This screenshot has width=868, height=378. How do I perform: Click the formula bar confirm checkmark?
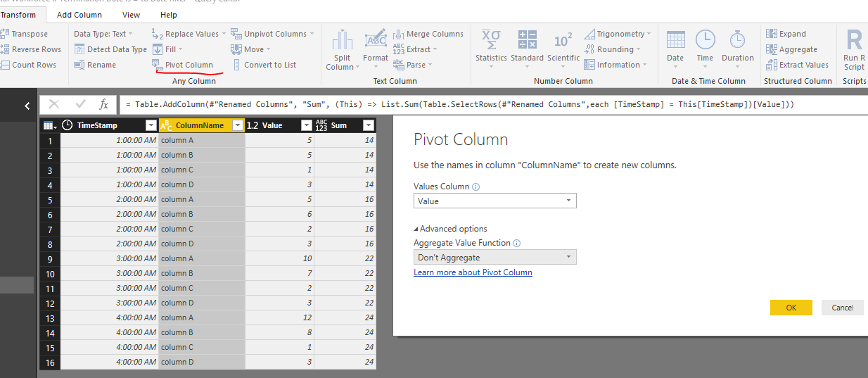[x=80, y=104]
